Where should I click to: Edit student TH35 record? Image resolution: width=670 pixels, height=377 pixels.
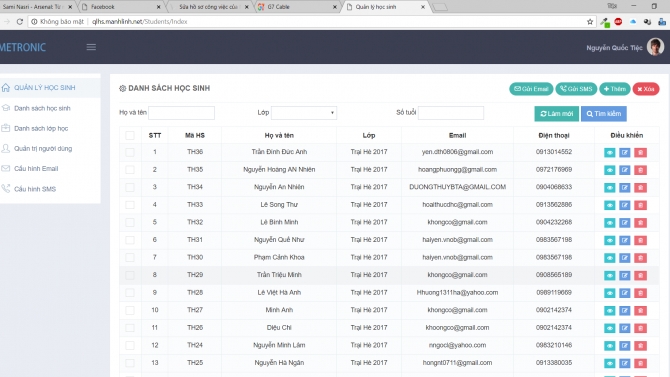tap(625, 170)
